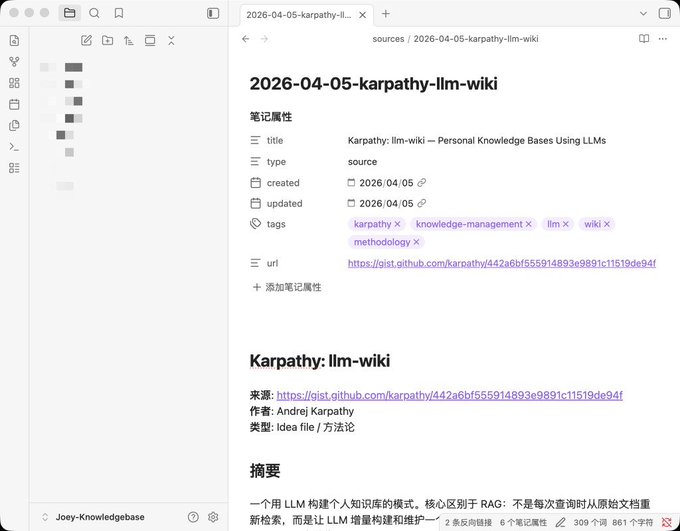Create a new note
Screen dimensions: 680x531
tap(86, 40)
